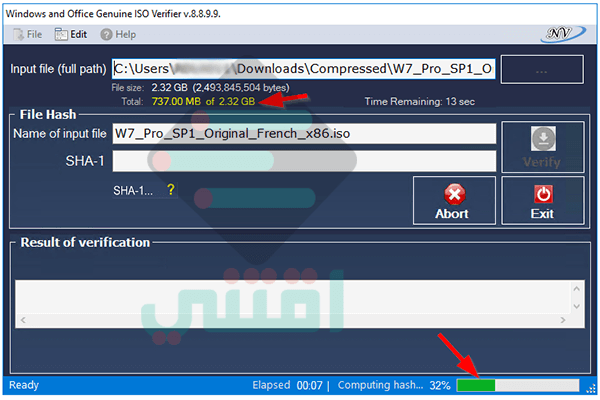Click the browse '...' button
This screenshot has width=600, height=400.
click(542, 69)
